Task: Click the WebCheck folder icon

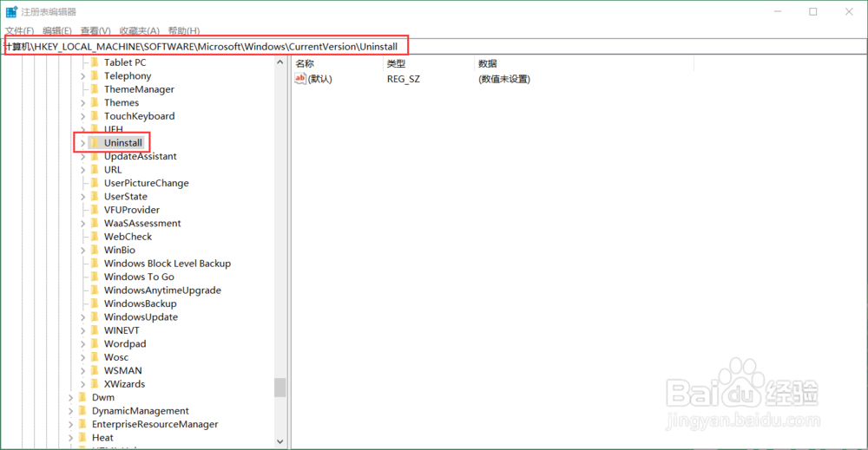Action: 95,237
